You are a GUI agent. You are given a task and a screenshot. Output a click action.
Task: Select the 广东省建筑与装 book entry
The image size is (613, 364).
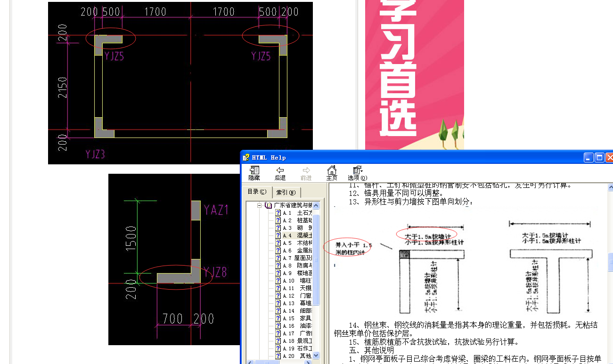coord(293,205)
